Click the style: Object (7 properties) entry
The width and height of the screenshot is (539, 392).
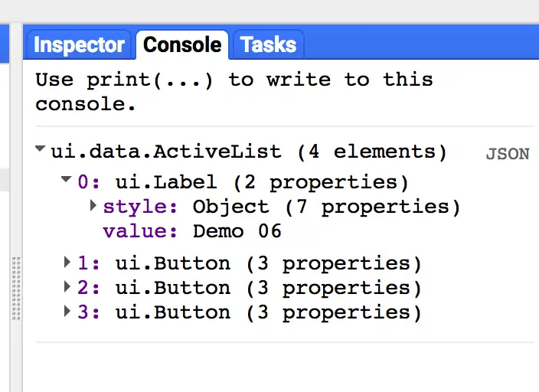tap(282, 207)
